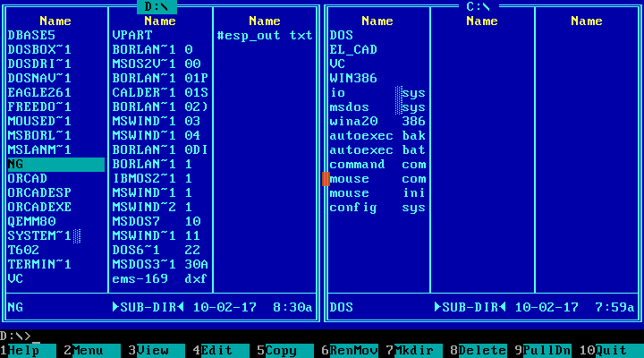
Task: Select the command com file
Action: tap(377, 165)
